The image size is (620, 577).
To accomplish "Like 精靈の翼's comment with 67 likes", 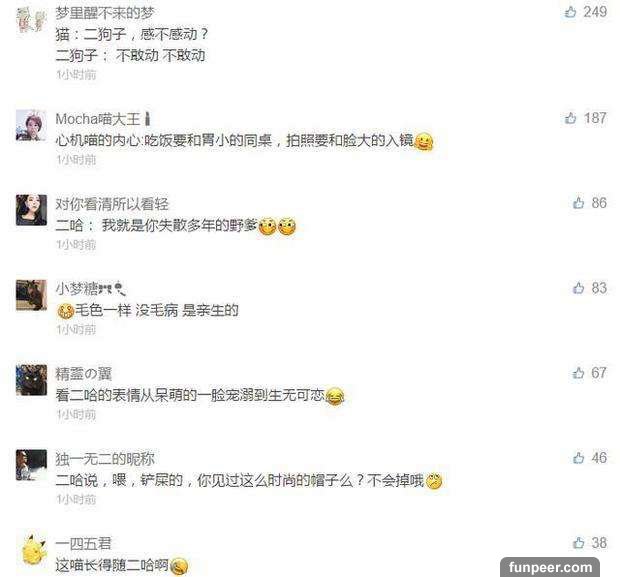I will pyautogui.click(x=578, y=373).
